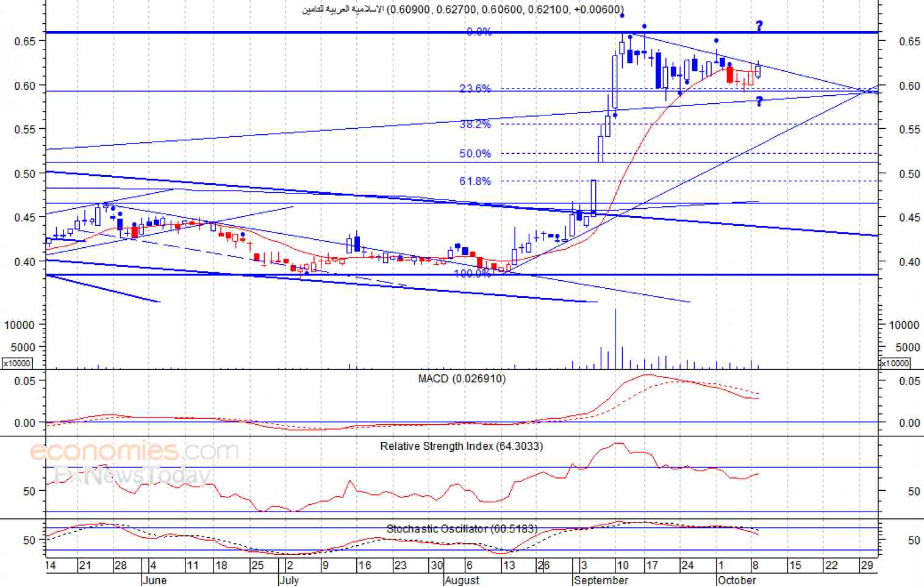The image size is (924, 586).
Task: Select date label 17 on the date axis
Action: pyautogui.click(x=652, y=565)
